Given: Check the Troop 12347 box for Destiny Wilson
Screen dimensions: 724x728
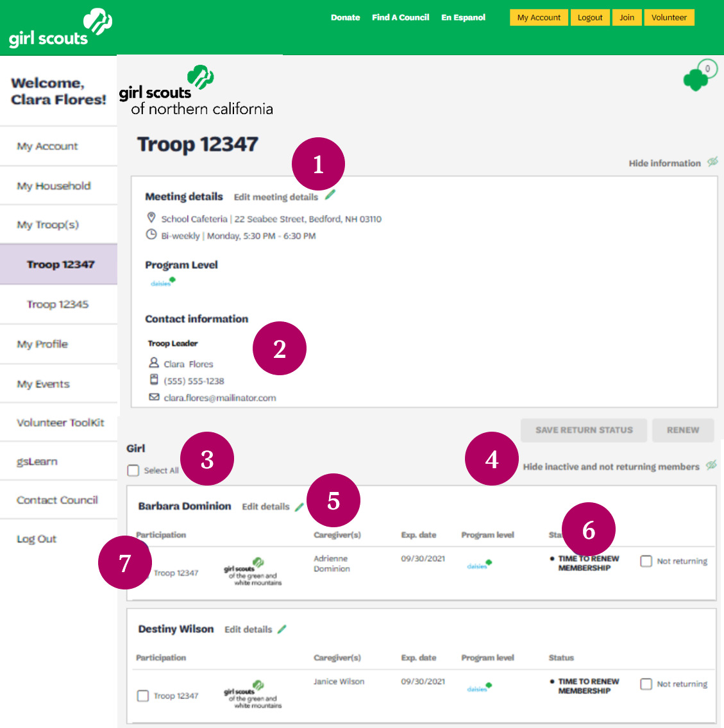Looking at the screenshot, I should coord(143,696).
